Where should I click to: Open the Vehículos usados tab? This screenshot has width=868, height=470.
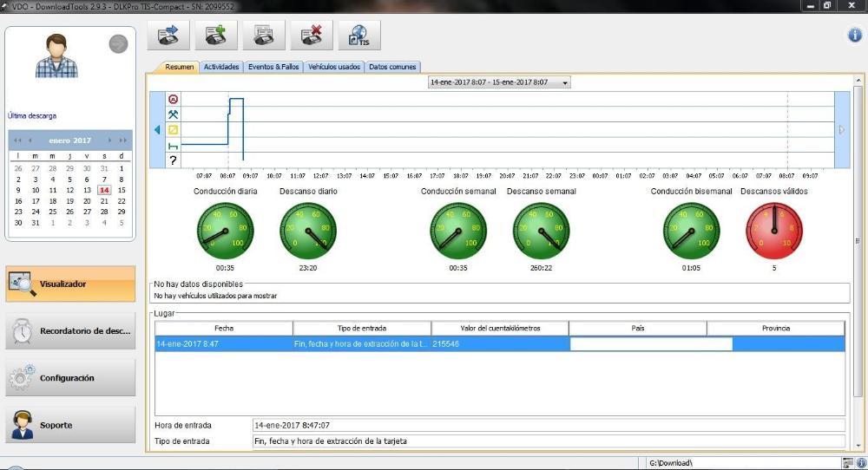tap(334, 67)
